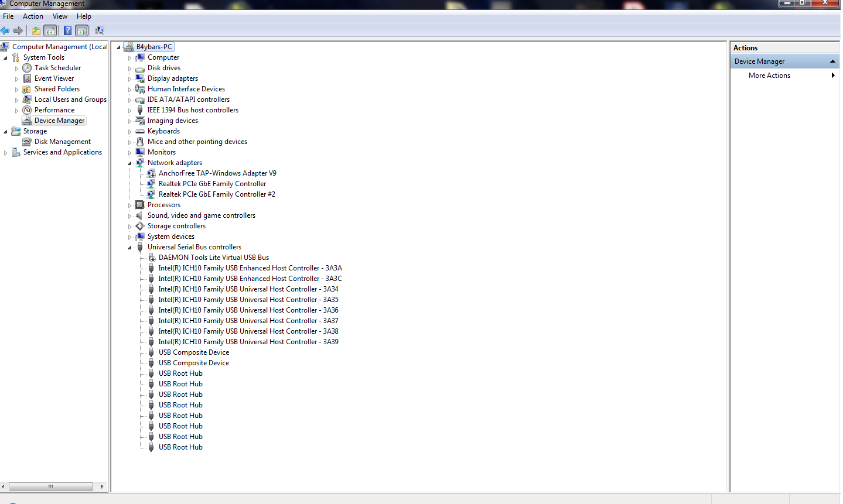Open Help via the question mark icon
The image size is (843, 504).
pyautogui.click(x=68, y=30)
